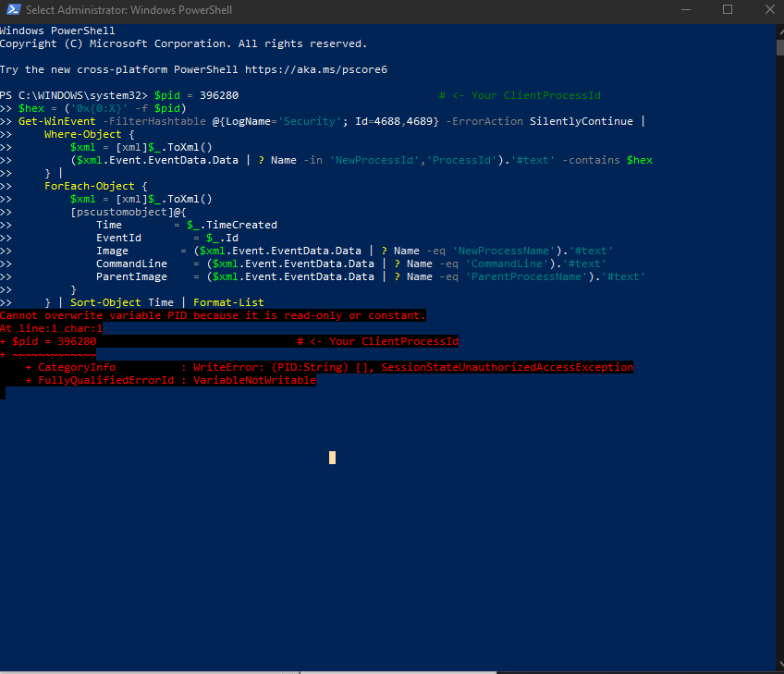The image size is (784, 674).
Task: Click '$_.TimeCreated' text
Action: pos(231,225)
